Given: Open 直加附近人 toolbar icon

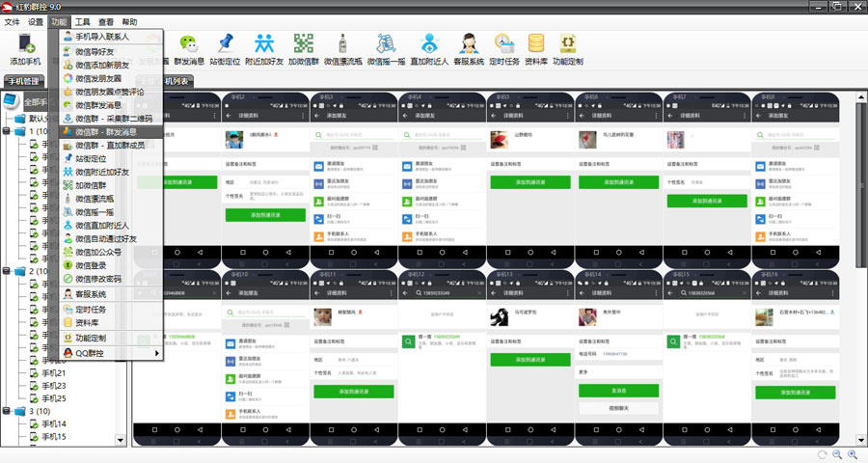Looking at the screenshot, I should tap(429, 49).
